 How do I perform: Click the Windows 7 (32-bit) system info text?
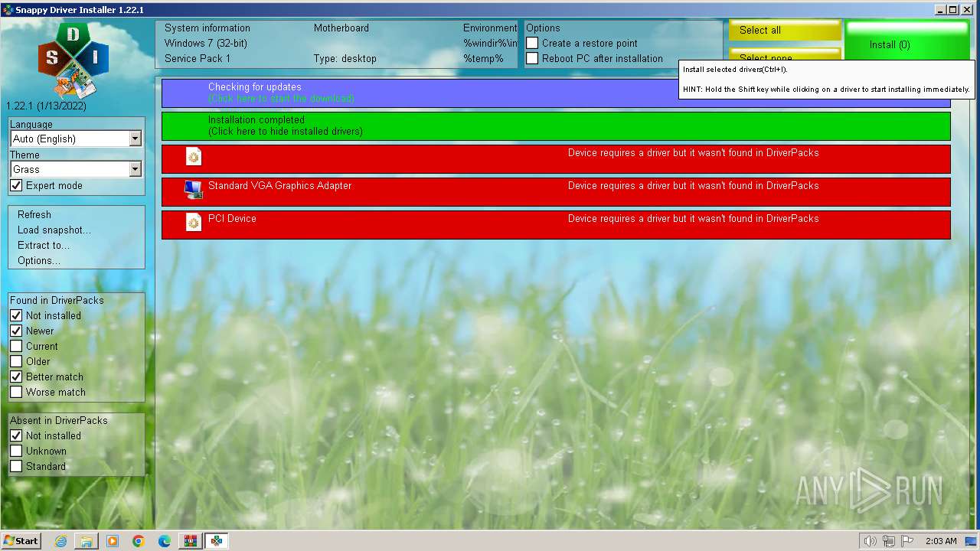click(x=206, y=44)
